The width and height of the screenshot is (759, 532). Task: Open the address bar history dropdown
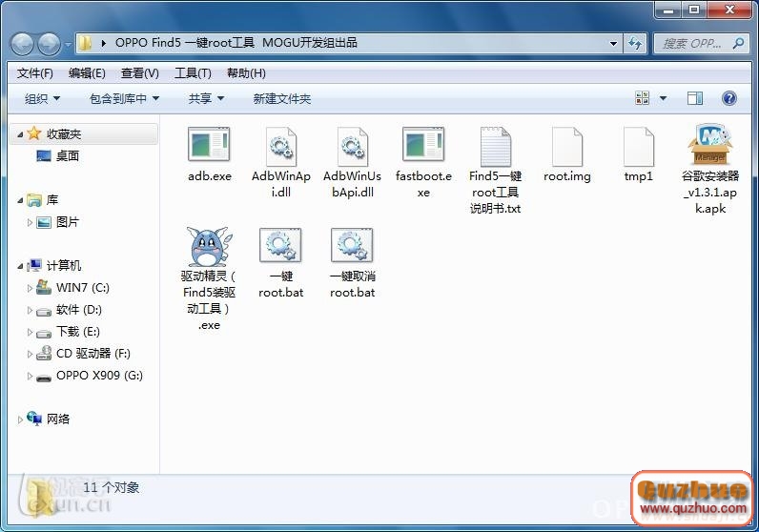pyautogui.click(x=613, y=44)
